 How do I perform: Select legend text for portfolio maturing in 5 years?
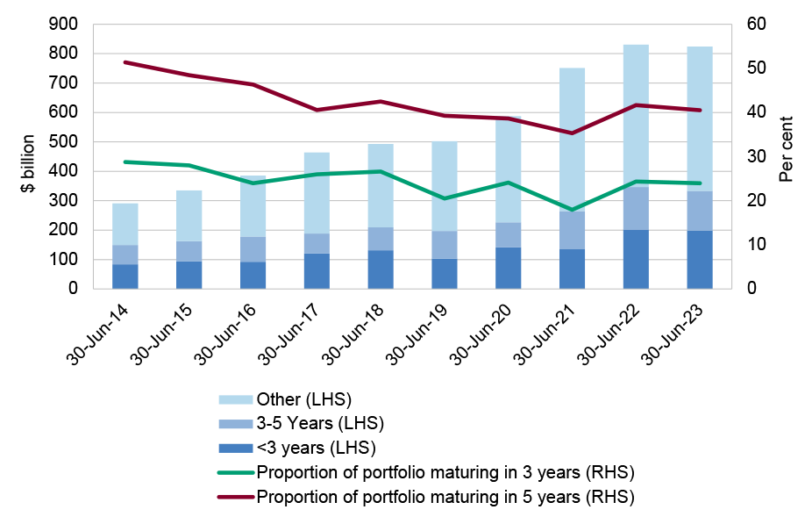point(445,497)
